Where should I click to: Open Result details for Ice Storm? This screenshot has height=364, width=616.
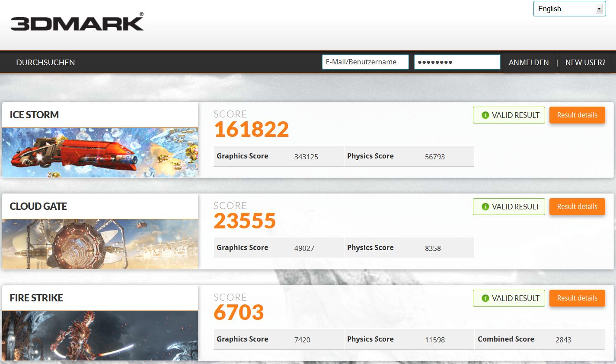pos(577,115)
